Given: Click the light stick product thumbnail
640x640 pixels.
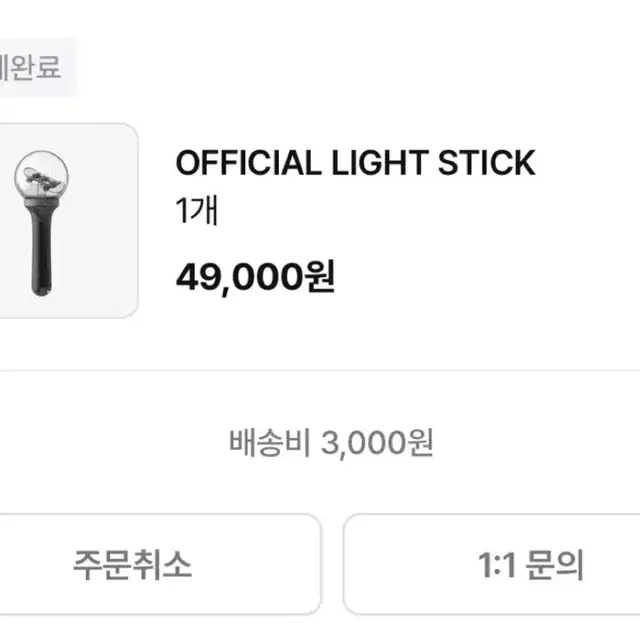Looking at the screenshot, I should pos(66,221).
